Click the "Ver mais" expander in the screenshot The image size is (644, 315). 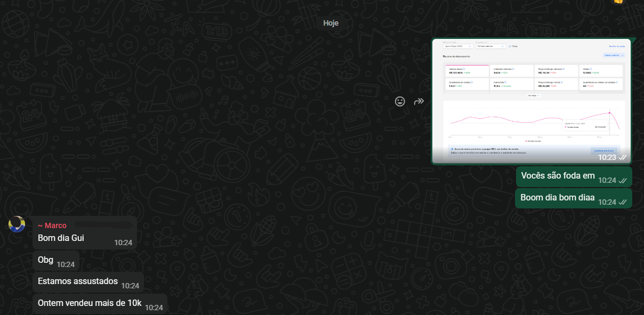[534, 95]
